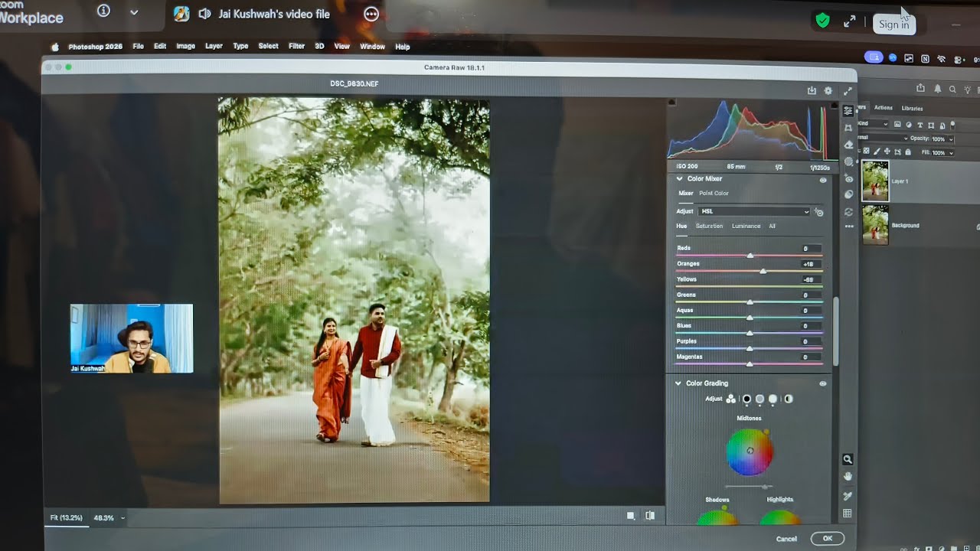Activate the targeted adjustment tool in Color Mixer
Screen dimensions: 980x551
point(818,212)
